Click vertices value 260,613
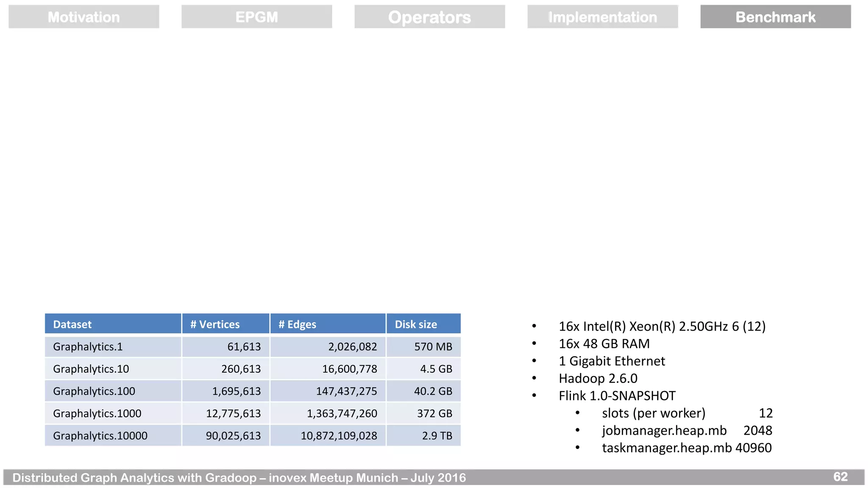Viewport: 868px width, 488px height. pos(226,369)
